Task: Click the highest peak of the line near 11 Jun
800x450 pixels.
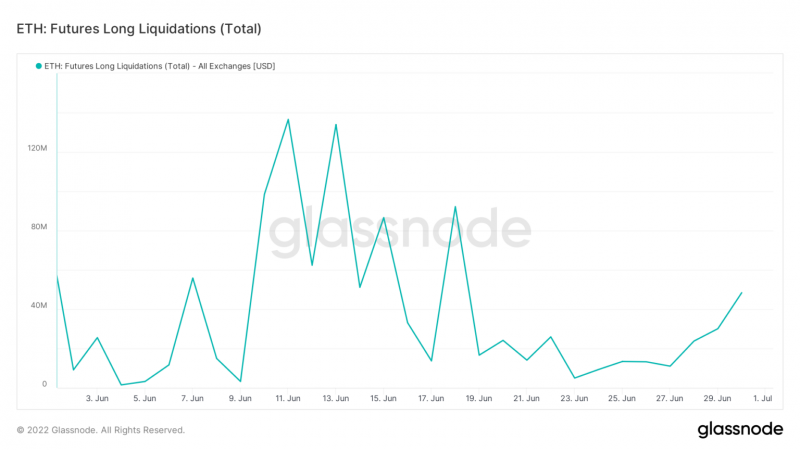Action: pos(288,120)
